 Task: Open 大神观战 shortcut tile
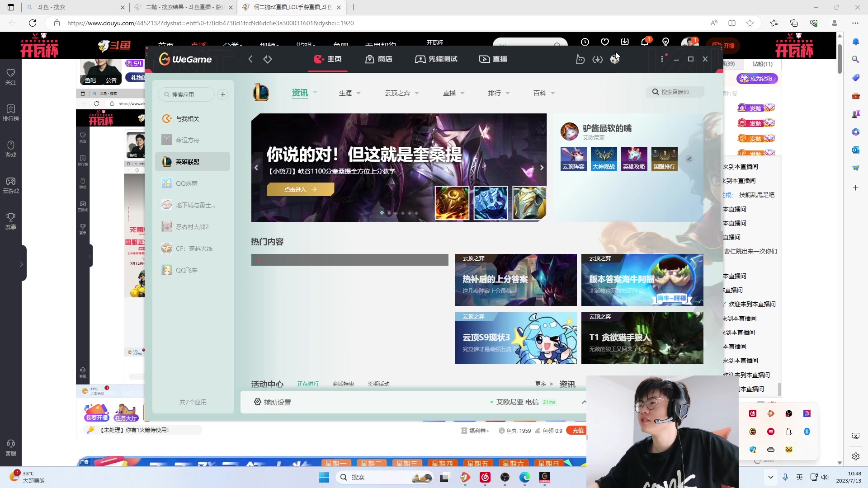[604, 159]
